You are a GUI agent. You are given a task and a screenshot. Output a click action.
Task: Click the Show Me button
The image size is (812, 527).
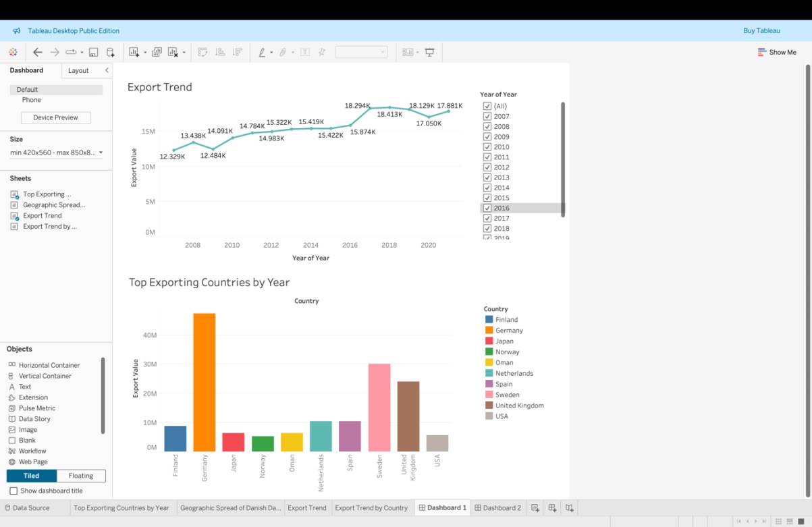pyautogui.click(x=777, y=52)
